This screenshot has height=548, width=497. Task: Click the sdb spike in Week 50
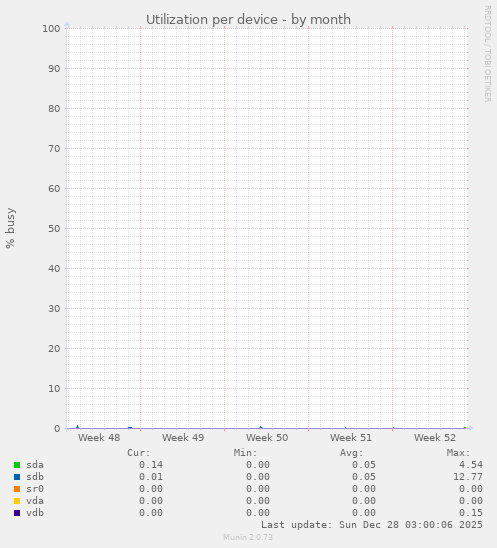pos(260,427)
